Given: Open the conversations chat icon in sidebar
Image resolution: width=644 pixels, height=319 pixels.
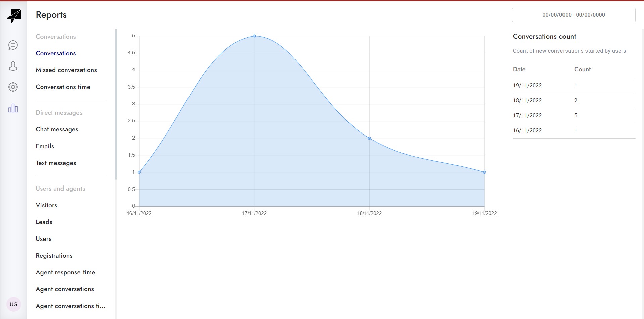Looking at the screenshot, I should [x=13, y=45].
